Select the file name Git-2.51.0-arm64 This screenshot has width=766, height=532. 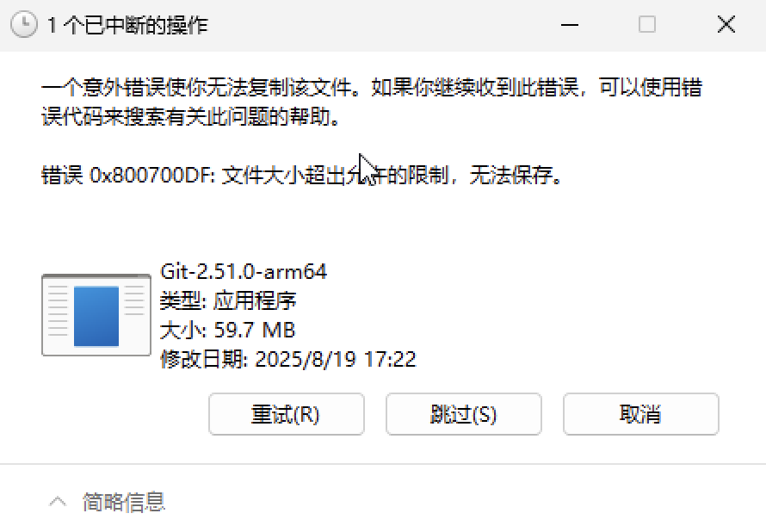[244, 272]
